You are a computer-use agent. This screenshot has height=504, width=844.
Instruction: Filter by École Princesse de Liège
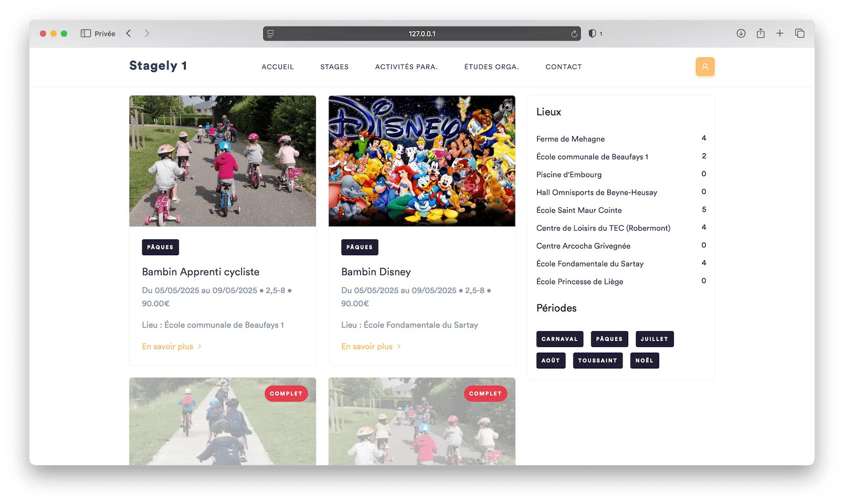580,282
